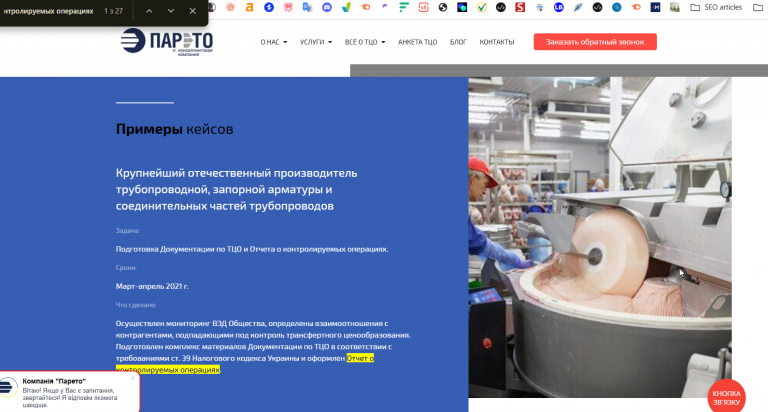
Task: Open the КОНТАКТЫ menu item
Action: click(497, 42)
